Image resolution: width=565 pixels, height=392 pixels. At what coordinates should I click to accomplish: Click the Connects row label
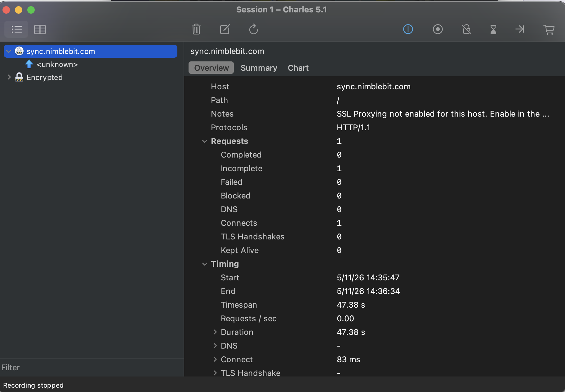point(239,223)
